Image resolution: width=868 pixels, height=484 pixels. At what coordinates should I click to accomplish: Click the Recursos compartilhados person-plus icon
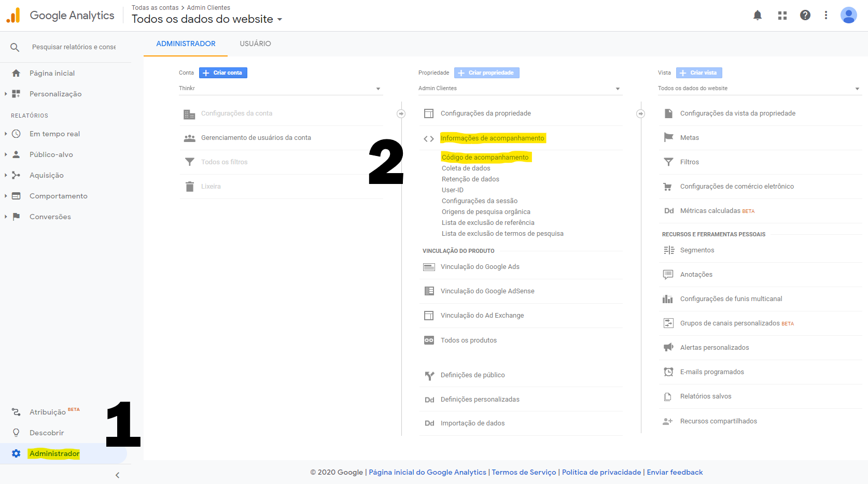coord(668,421)
